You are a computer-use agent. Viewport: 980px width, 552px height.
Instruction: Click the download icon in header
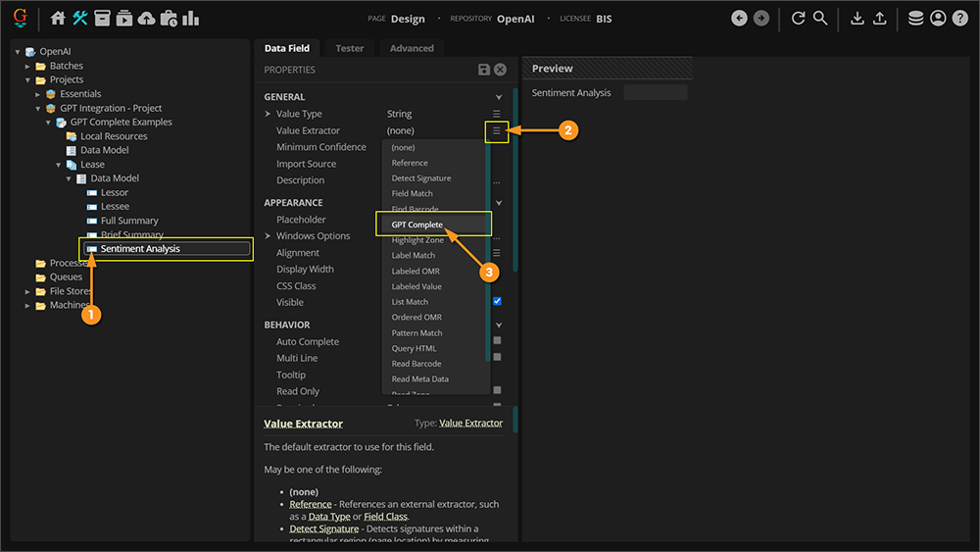point(857,18)
